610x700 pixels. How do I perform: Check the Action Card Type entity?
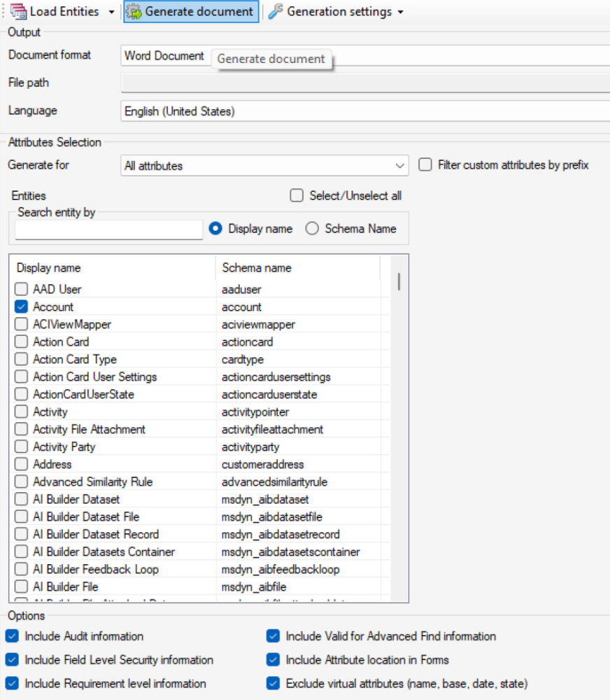(21, 359)
